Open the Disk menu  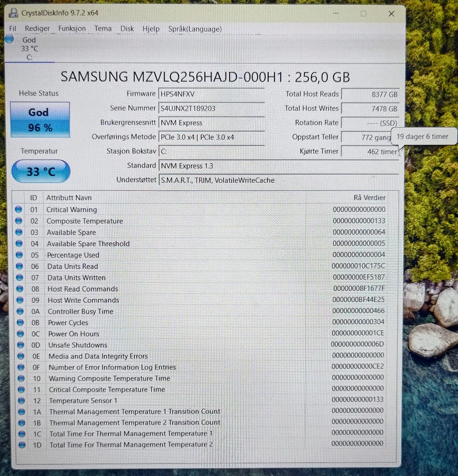pyautogui.click(x=127, y=29)
